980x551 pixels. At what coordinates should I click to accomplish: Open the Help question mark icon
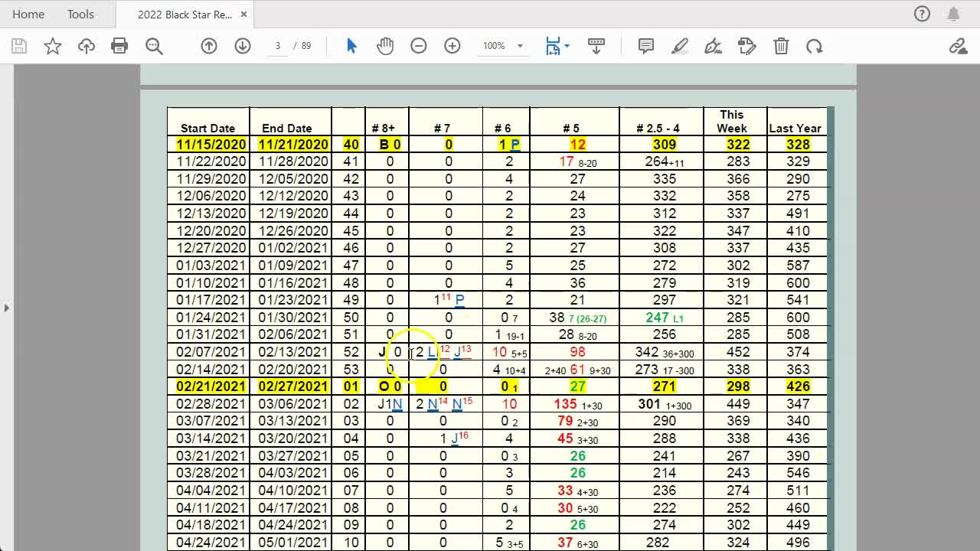pos(923,14)
